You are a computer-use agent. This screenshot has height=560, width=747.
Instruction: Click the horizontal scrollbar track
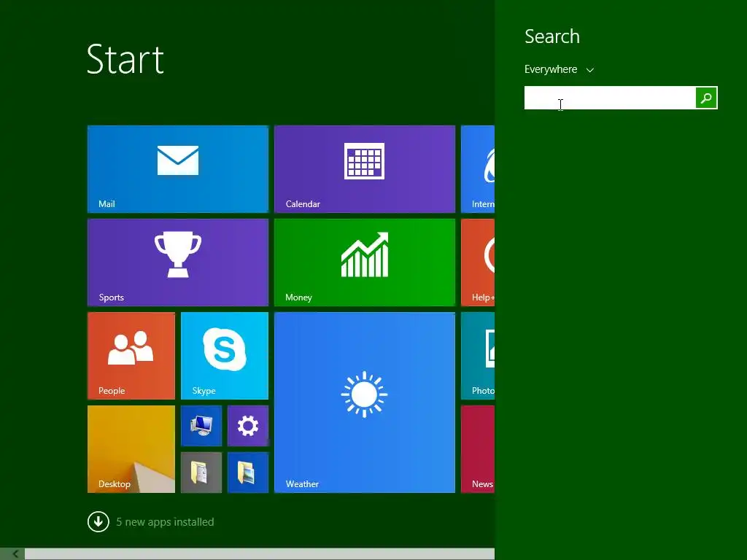click(260, 554)
